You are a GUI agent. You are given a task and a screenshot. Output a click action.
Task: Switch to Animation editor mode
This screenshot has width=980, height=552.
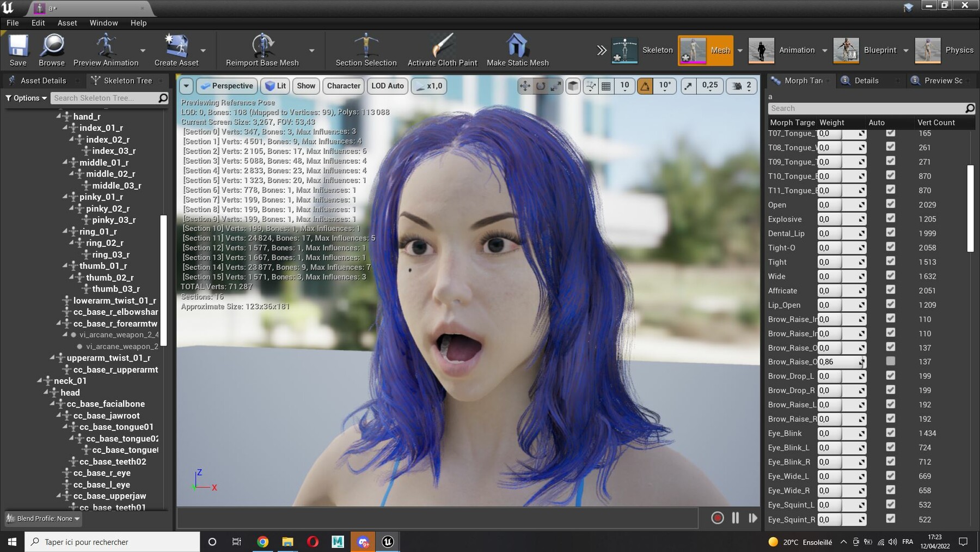click(x=782, y=50)
